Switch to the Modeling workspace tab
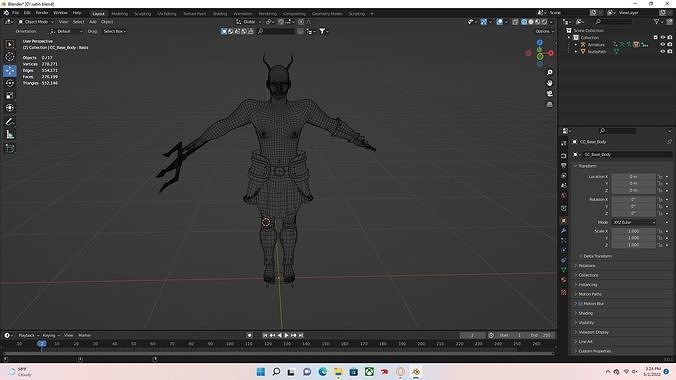676x380 pixels. 120,13
